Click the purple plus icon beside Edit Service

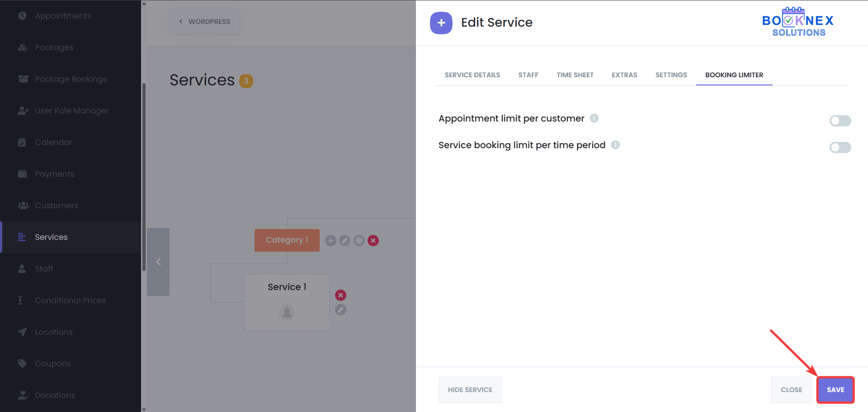[441, 23]
